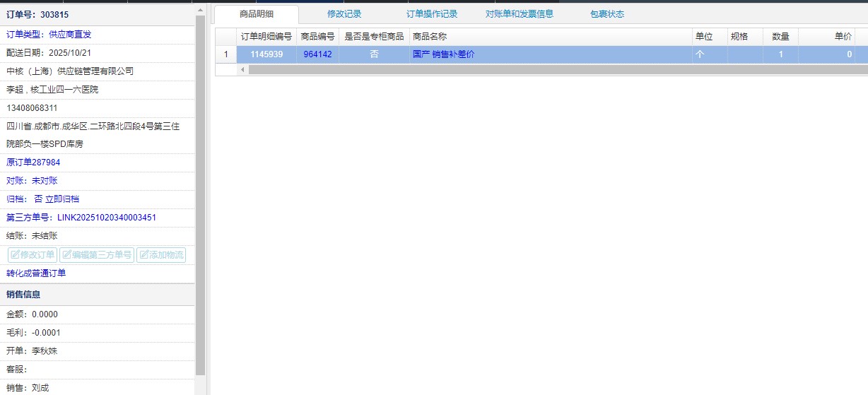868x395 pixels.
Task: Click 转化成普通订单 link
Action: coord(36,273)
